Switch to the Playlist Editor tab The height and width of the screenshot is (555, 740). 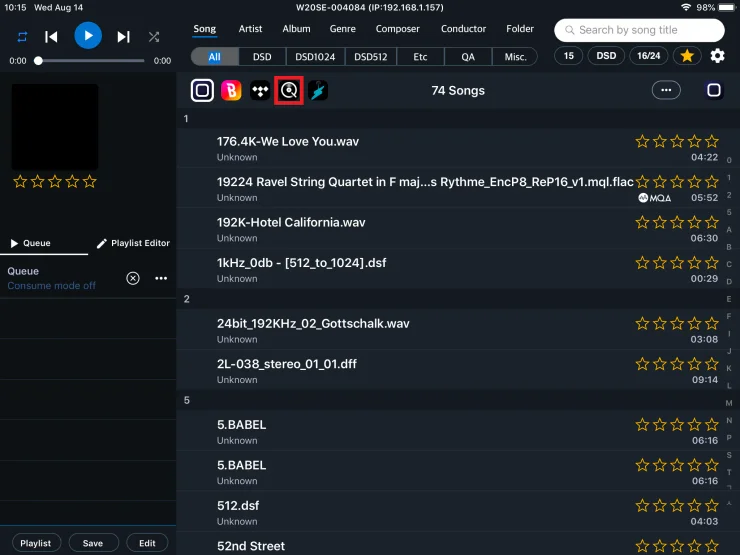click(x=133, y=243)
